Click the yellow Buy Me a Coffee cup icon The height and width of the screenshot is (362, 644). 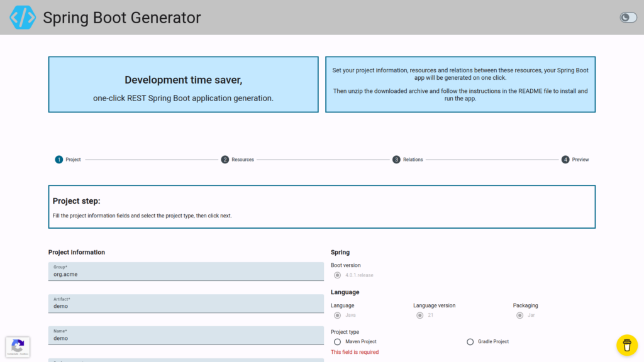pyautogui.click(x=626, y=345)
